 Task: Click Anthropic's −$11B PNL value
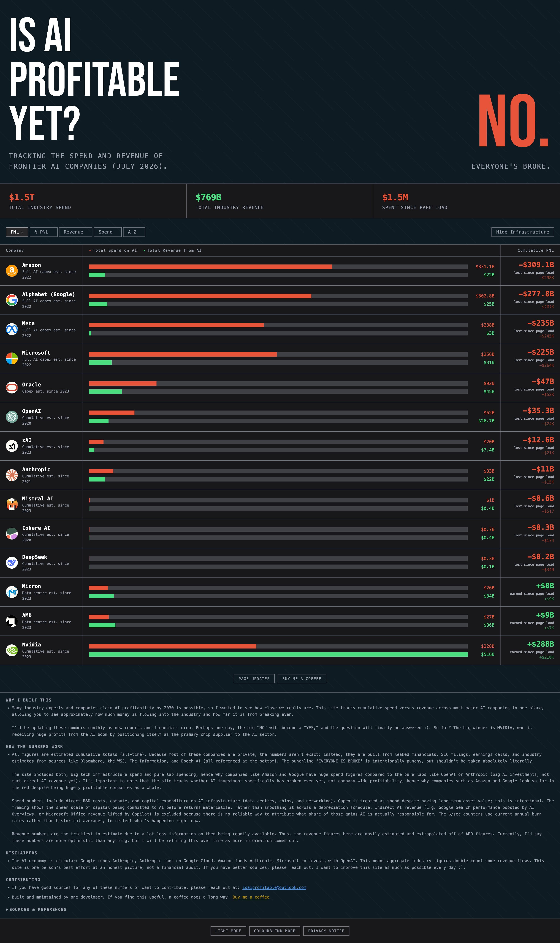point(543,469)
